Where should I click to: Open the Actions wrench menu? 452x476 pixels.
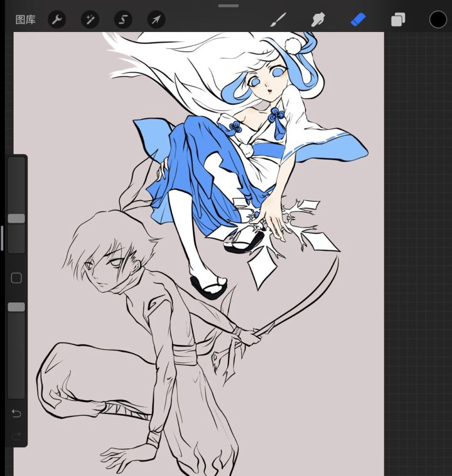coord(57,19)
